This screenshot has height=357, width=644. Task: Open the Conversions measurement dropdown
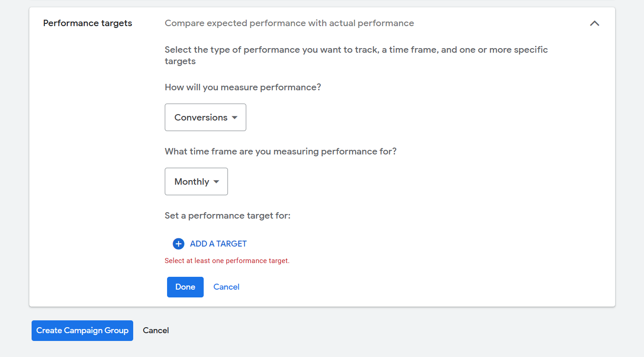(206, 117)
